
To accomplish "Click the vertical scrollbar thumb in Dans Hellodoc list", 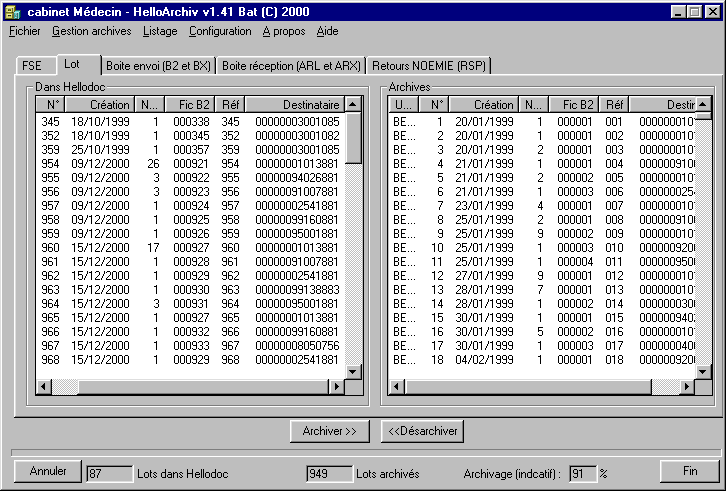I will pos(353,138).
